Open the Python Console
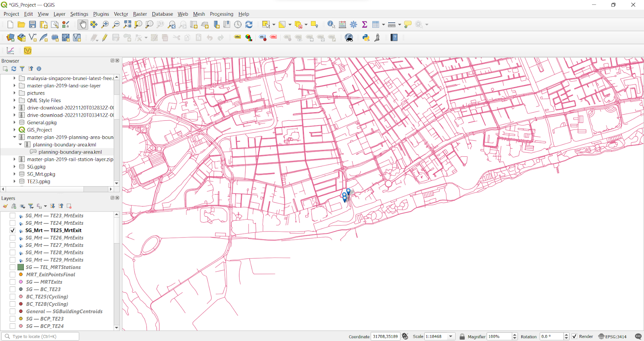Image resolution: width=644 pixels, height=341 pixels. (x=366, y=37)
